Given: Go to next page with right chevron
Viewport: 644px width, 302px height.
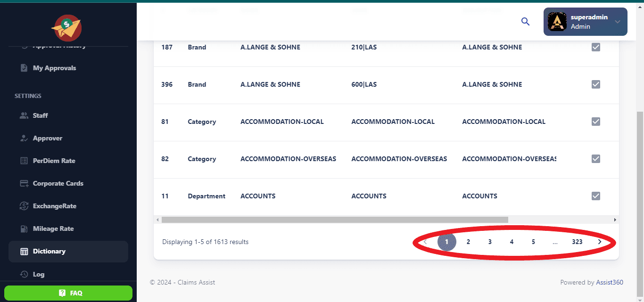Looking at the screenshot, I should pyautogui.click(x=599, y=242).
